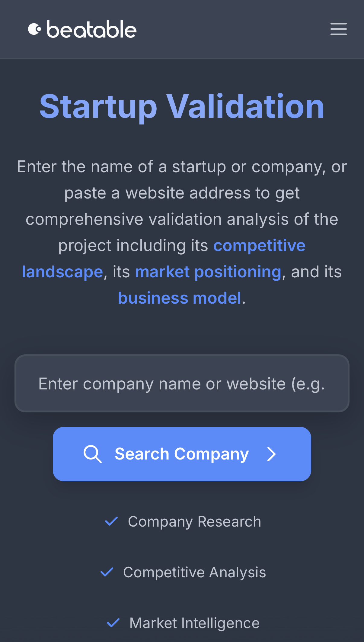
Task: Click the circle symbol in the beatable logo
Action: (x=35, y=29)
